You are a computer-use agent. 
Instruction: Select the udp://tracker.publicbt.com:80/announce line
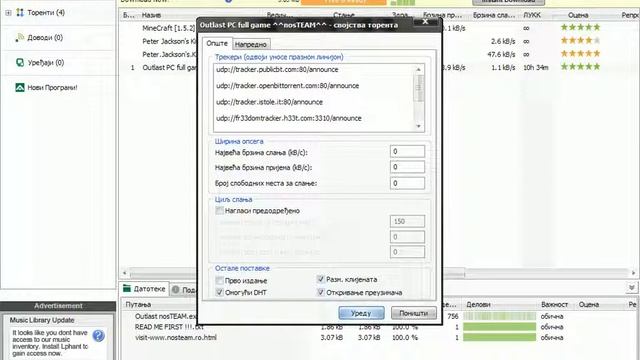tap(277, 69)
